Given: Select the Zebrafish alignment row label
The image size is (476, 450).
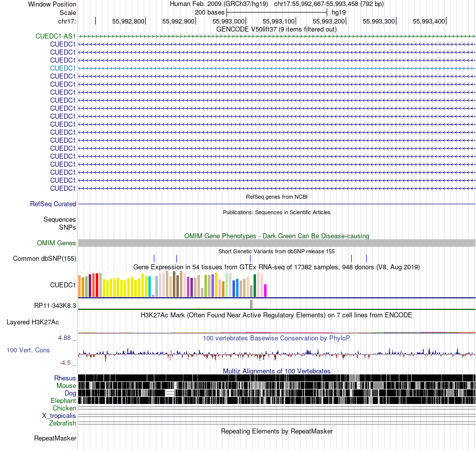Looking at the screenshot, I should click(63, 423).
